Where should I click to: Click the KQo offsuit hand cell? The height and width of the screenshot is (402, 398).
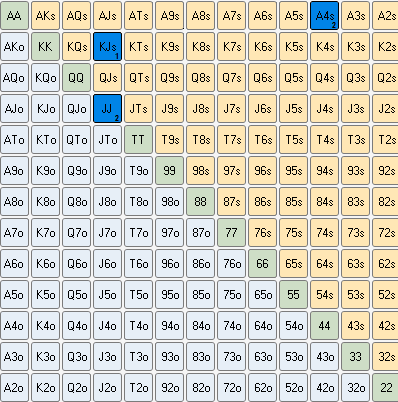coord(45,77)
